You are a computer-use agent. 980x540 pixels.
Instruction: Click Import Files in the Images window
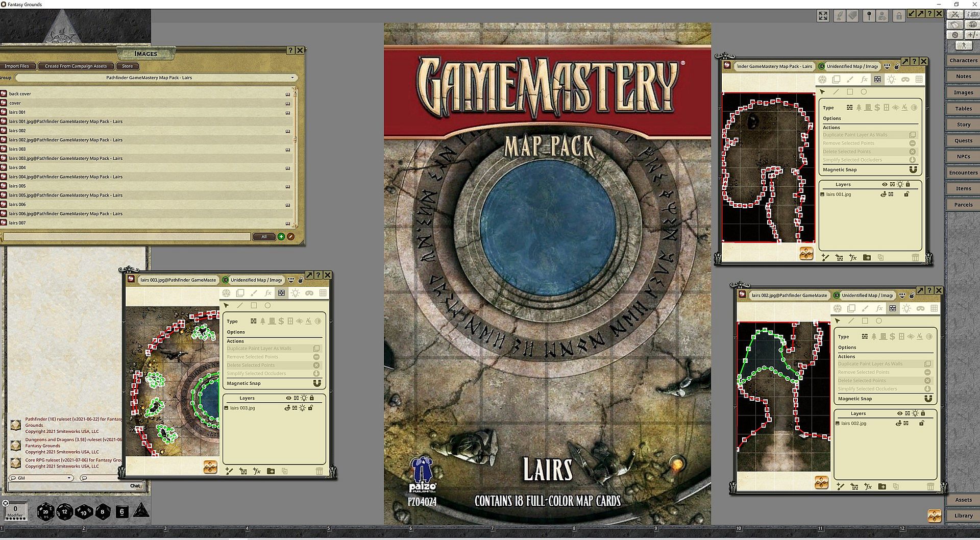tap(17, 66)
